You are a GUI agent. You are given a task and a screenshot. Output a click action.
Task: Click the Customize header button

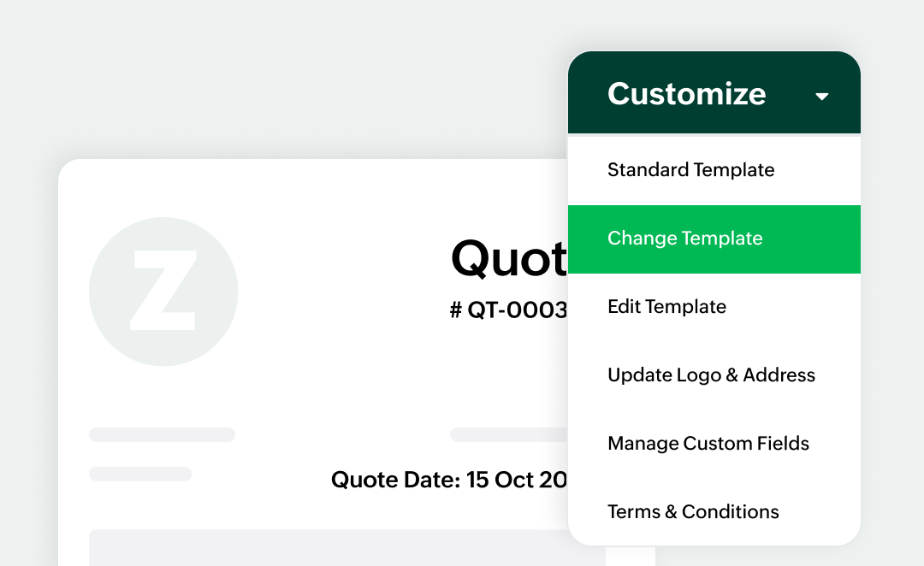687,94
